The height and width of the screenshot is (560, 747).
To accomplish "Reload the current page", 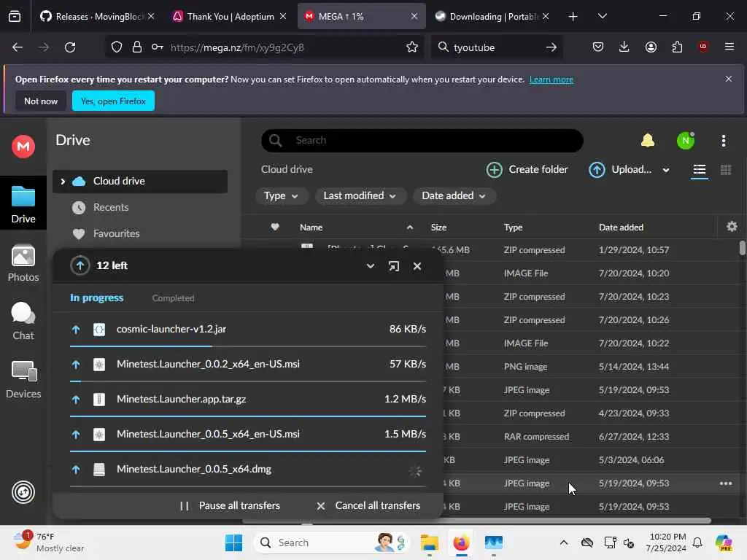I will point(70,47).
